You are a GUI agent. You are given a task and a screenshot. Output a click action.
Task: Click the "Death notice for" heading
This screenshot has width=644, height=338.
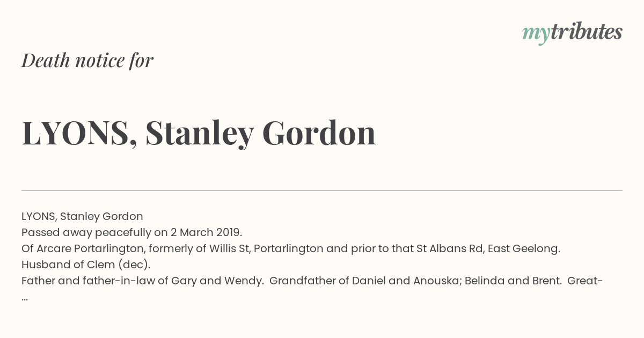[x=87, y=61]
